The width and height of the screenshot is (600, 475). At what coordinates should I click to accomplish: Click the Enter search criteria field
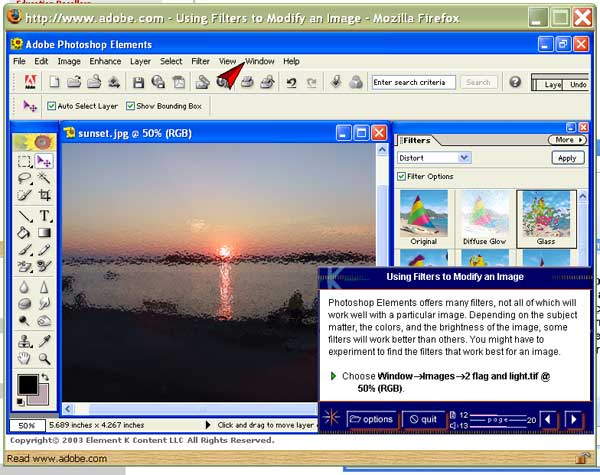click(414, 82)
